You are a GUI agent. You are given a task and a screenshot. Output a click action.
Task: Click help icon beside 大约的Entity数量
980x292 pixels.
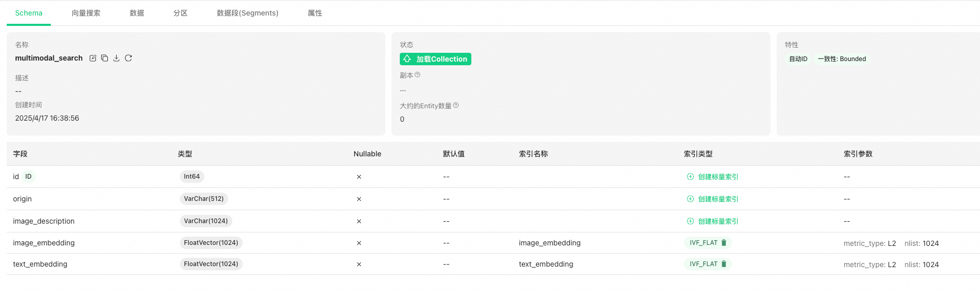point(456,106)
